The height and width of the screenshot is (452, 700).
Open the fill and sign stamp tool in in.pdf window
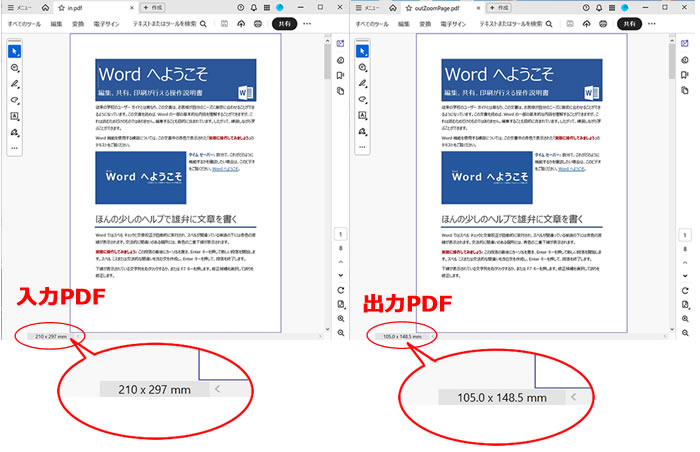coord(14,132)
